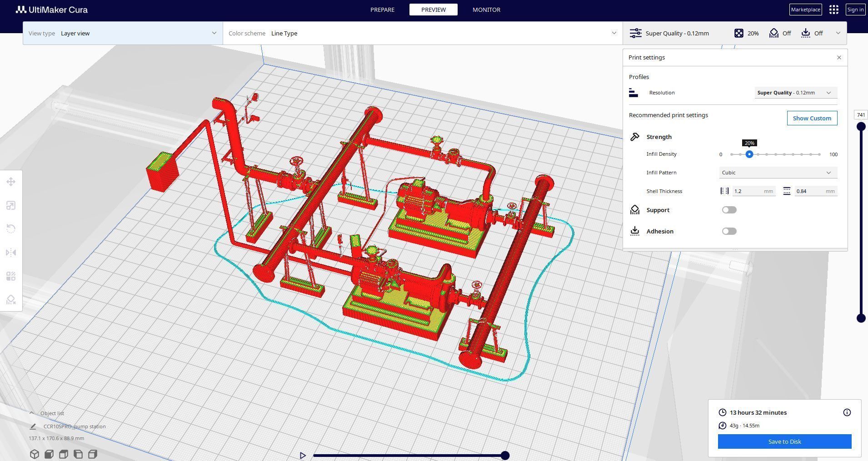Screen dimensions: 868x461
Task: Click the material usage spool icon
Action: pyautogui.click(x=723, y=426)
